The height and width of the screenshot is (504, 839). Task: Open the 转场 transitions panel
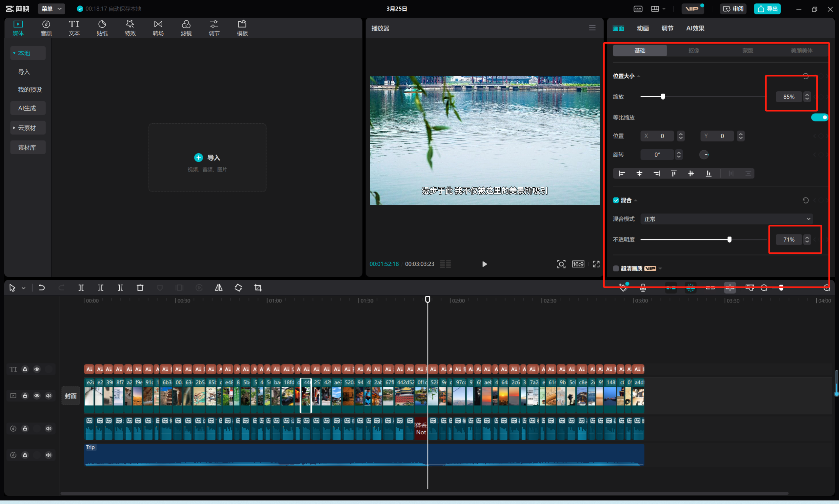pyautogui.click(x=158, y=28)
